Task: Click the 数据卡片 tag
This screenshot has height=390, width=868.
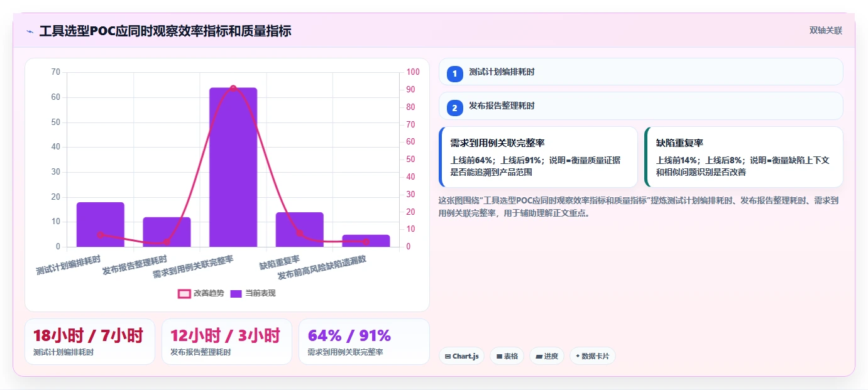Action: click(x=592, y=356)
